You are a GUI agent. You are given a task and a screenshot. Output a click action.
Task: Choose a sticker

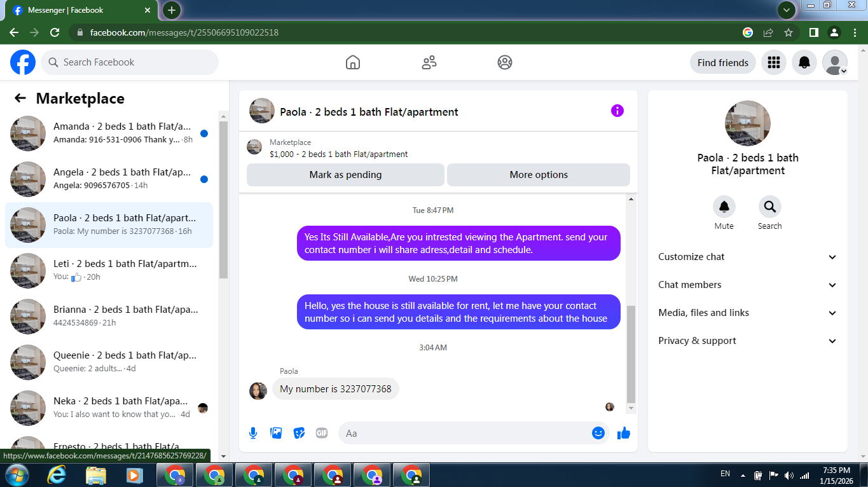(299, 433)
